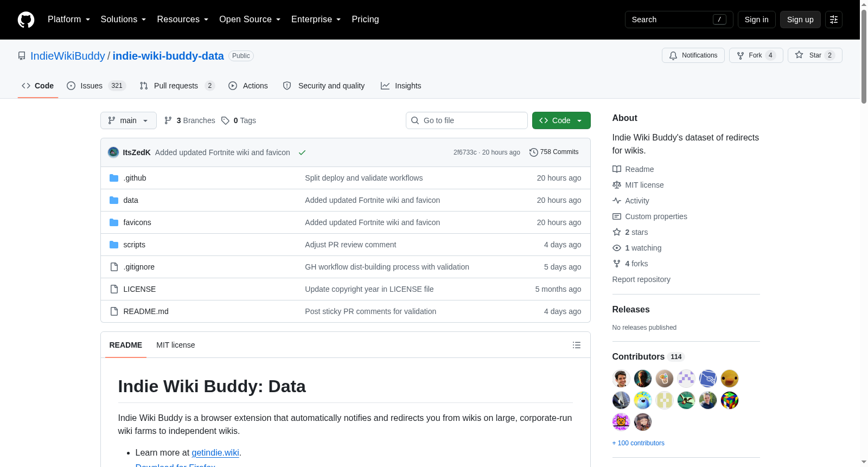Open the Rubik's cube contributor avatar
Image resolution: width=868 pixels, height=467 pixels.
(730, 400)
